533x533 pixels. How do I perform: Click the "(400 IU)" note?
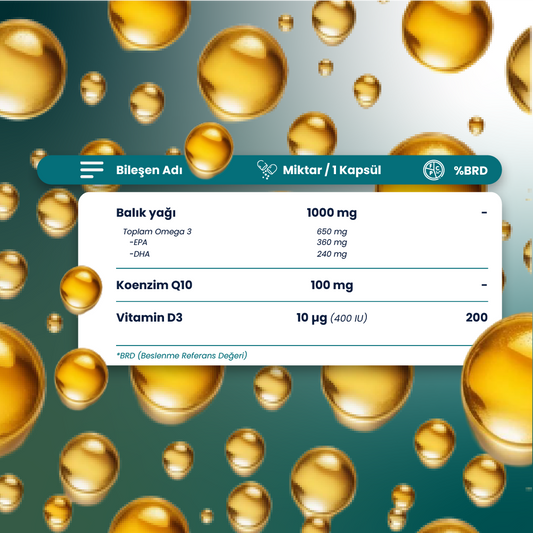point(349,319)
